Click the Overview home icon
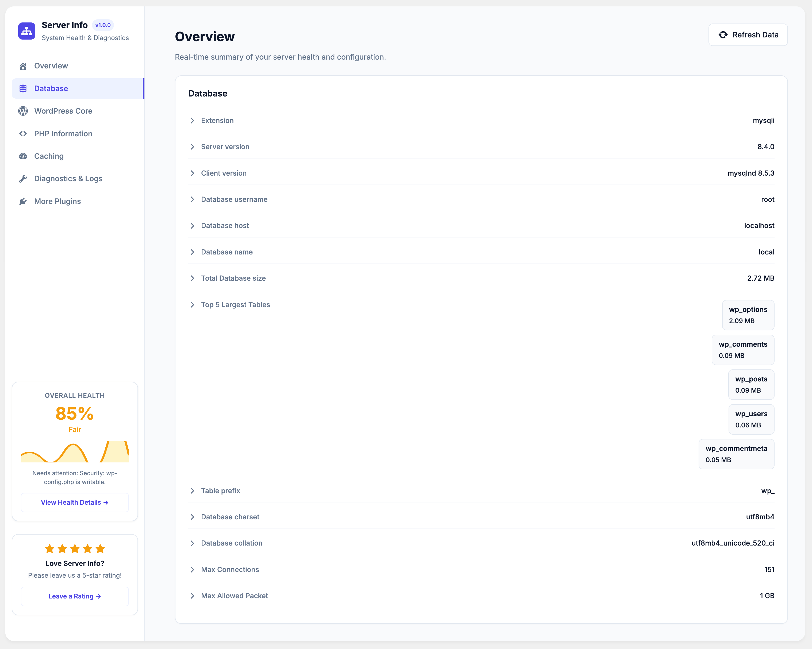 23,66
